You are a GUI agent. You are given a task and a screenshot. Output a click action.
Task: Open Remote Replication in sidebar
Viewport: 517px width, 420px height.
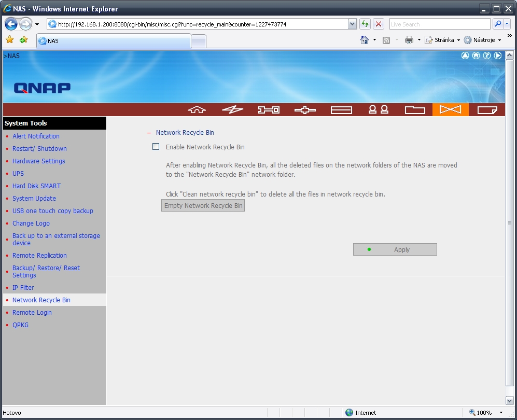coord(39,256)
